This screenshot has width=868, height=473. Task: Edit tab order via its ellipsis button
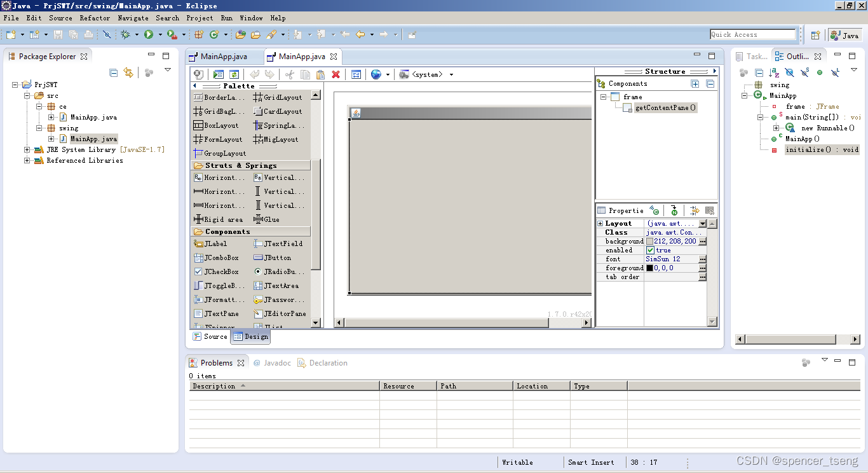(702, 277)
